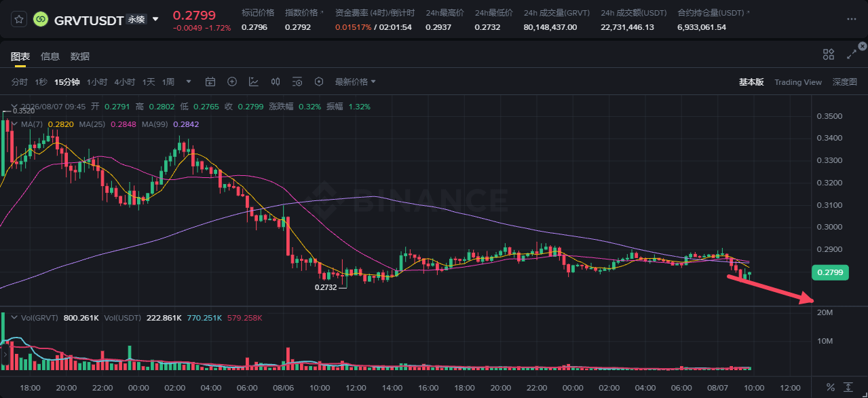Click the GRVT coin logo icon
868x398 pixels.
point(41,20)
